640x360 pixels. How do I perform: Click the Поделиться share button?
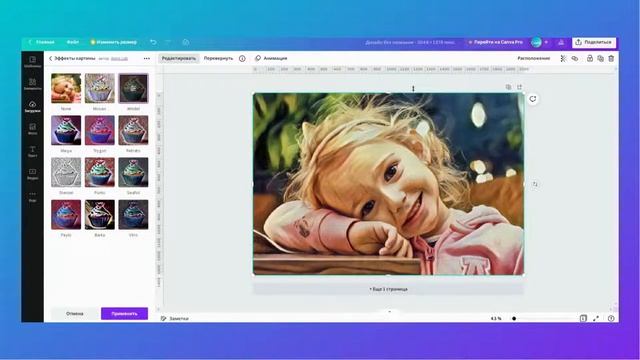click(x=594, y=42)
